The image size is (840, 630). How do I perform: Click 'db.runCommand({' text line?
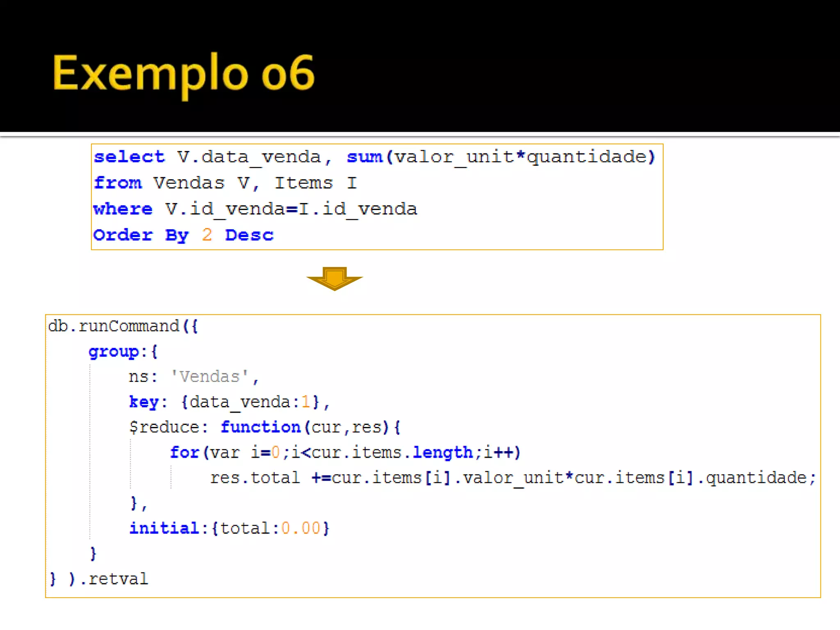click(x=123, y=326)
